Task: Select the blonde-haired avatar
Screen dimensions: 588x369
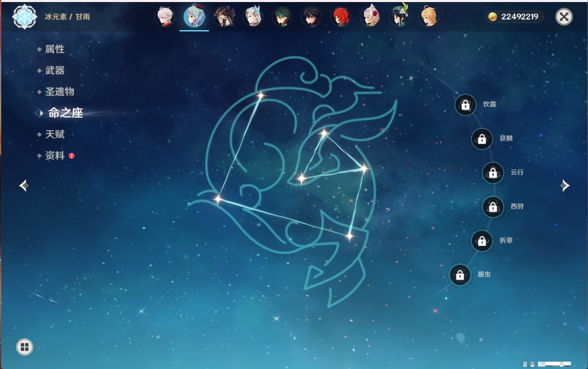Action: coord(429,17)
